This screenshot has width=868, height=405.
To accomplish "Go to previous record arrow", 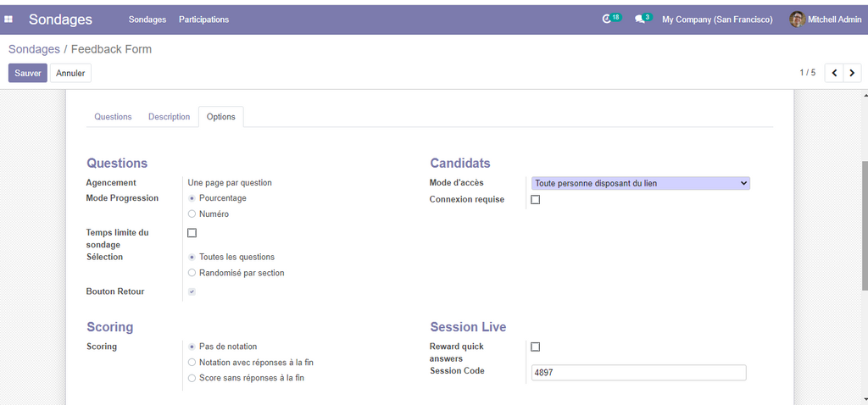I will click(834, 73).
